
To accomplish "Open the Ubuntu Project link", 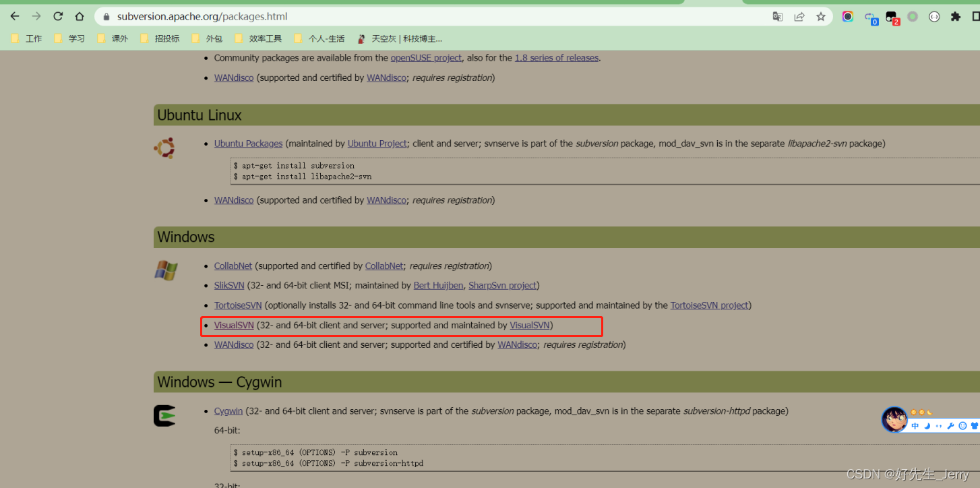I will pyautogui.click(x=377, y=144).
